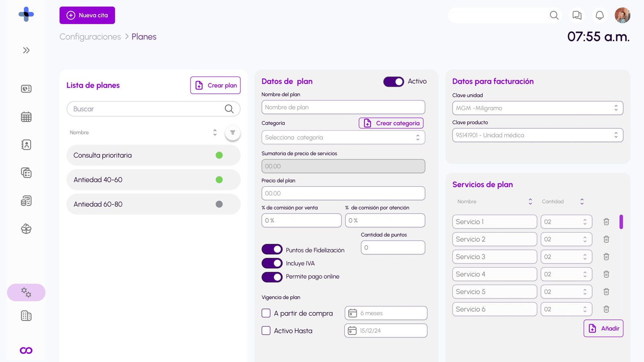Click the Crear plan button
This screenshot has height=362, width=644.
coord(215,85)
